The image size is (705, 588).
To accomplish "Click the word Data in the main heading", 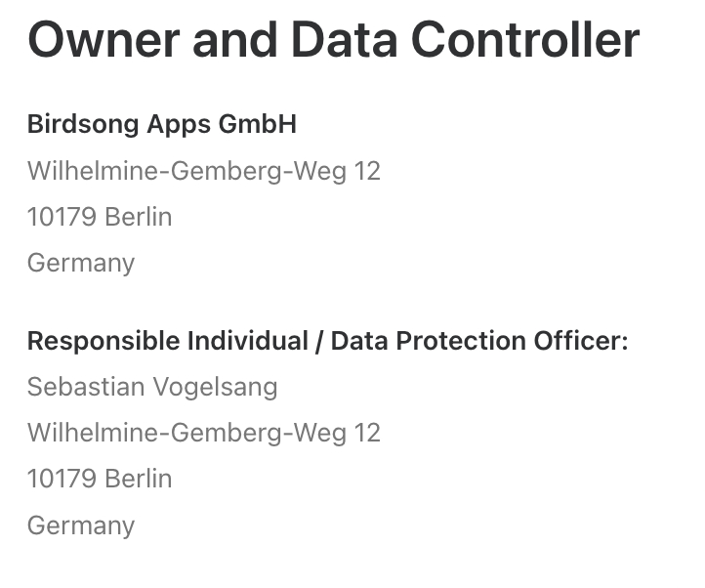I will 345,40.
